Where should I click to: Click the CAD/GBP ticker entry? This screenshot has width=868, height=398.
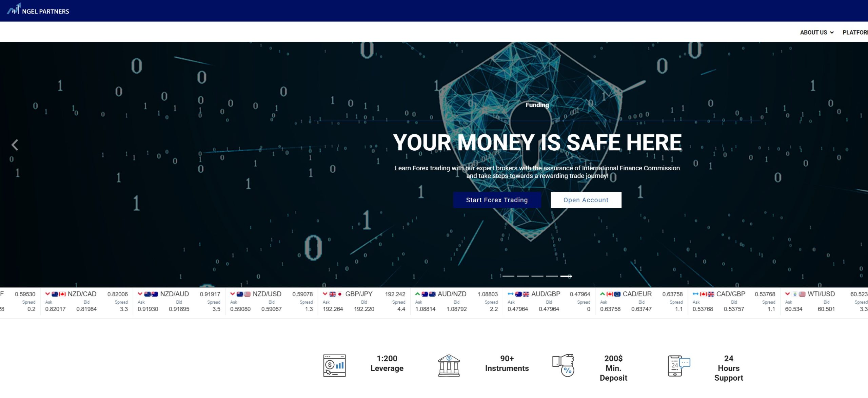coord(730,294)
